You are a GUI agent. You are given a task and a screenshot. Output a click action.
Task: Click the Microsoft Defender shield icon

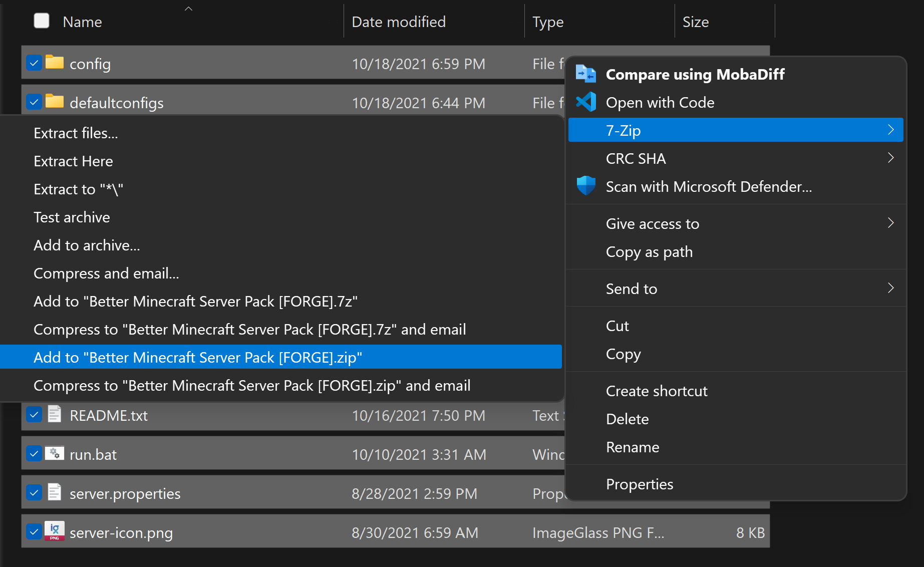click(x=585, y=186)
